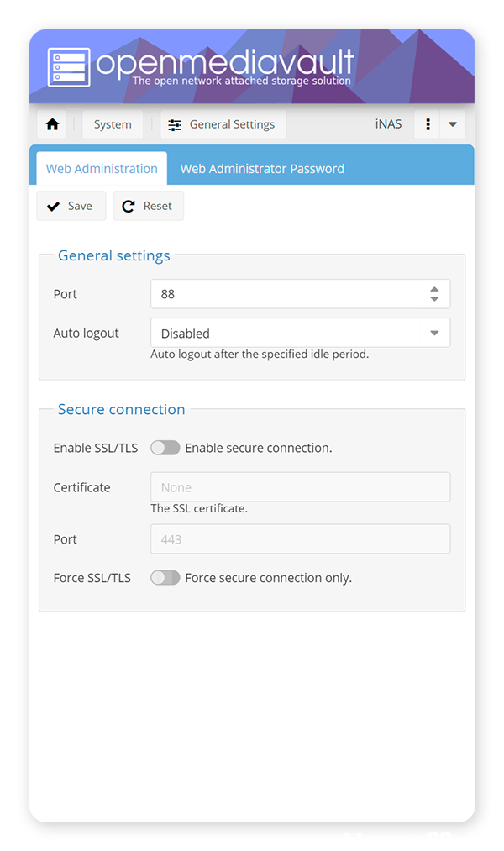Click the openmediavault logo icon

coord(68,66)
